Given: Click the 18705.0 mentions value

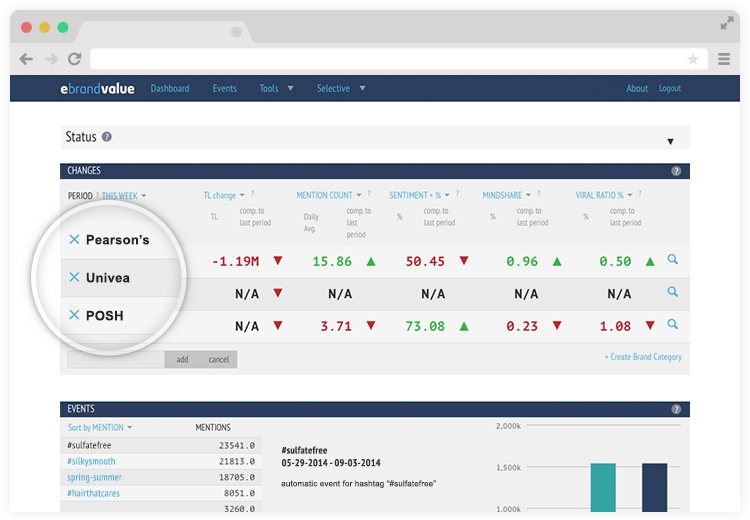Looking at the screenshot, I should (237, 477).
